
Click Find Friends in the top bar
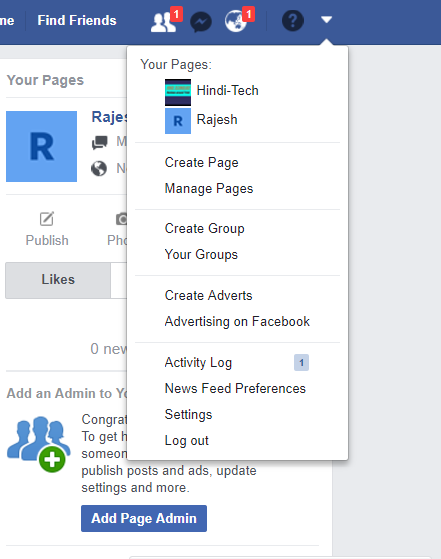coord(77,20)
